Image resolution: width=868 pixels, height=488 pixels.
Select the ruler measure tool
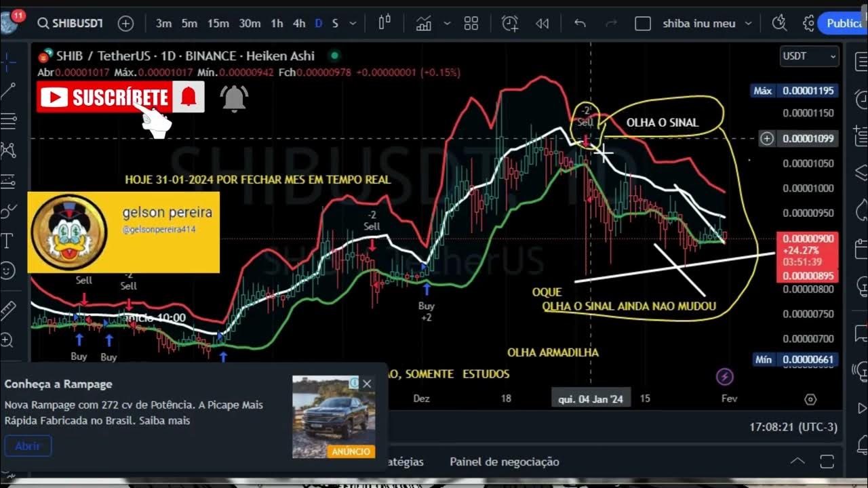click(x=8, y=310)
